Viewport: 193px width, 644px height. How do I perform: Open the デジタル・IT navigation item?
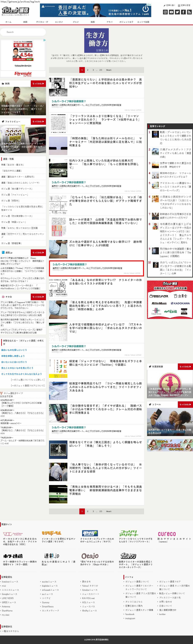point(42,22)
